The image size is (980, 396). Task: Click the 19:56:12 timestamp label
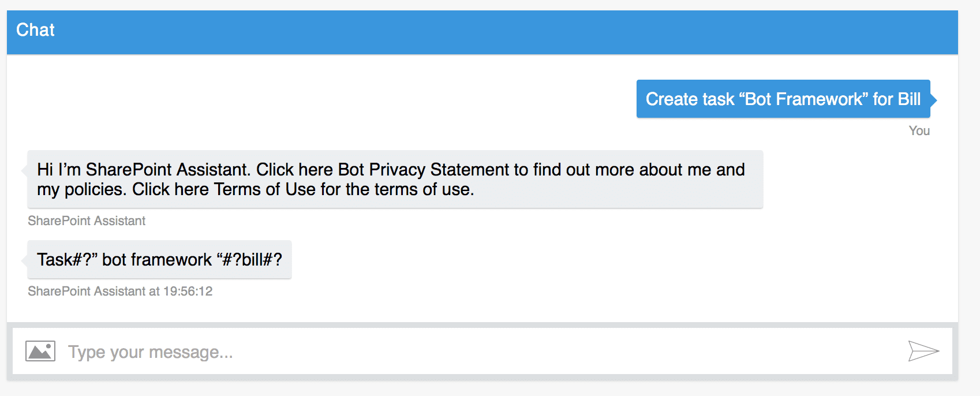click(x=188, y=292)
